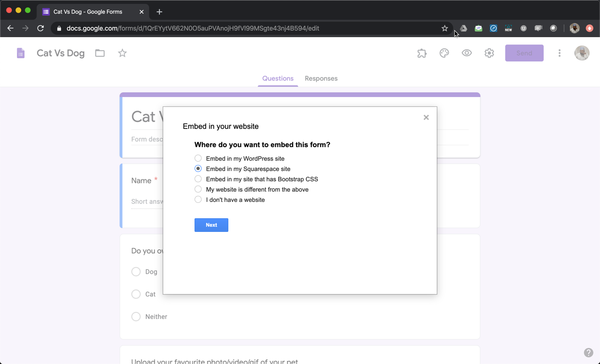The width and height of the screenshot is (600, 364).
Task: Open the profile avatar picture
Action: 582,53
